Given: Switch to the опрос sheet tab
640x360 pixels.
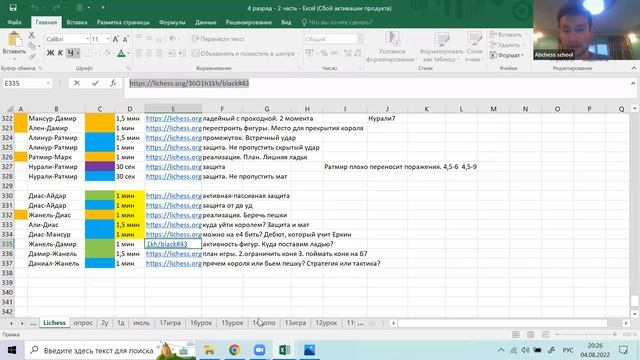Looking at the screenshot, I should point(83,323).
